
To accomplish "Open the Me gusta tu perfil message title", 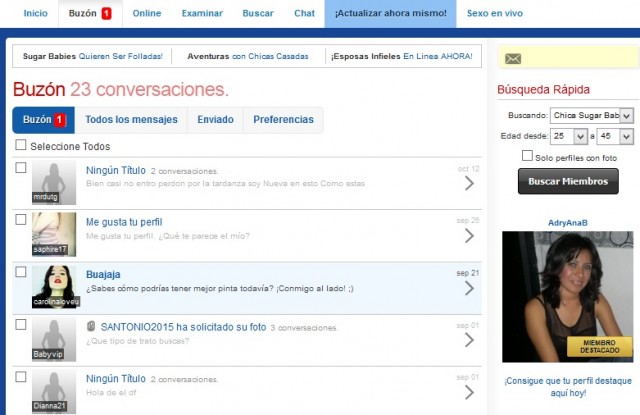I will (124, 222).
